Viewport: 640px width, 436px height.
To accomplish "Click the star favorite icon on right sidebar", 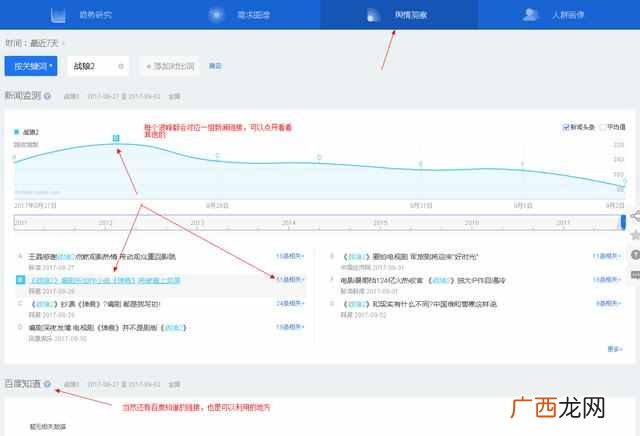I will [635, 235].
